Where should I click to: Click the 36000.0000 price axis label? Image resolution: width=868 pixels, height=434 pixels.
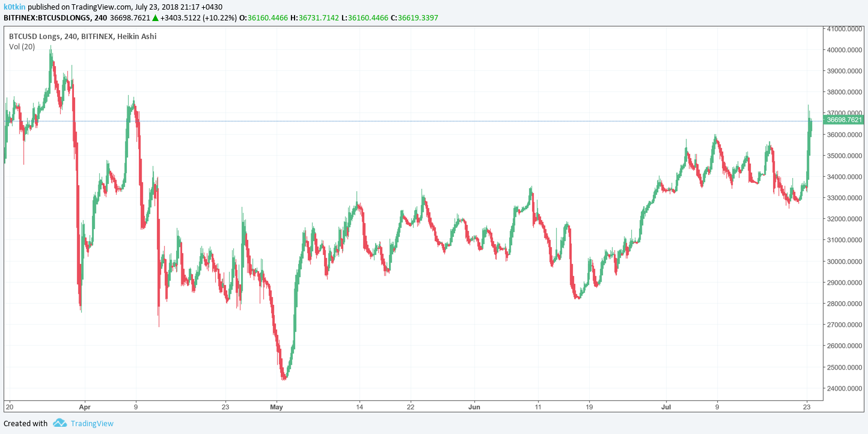[x=845, y=135]
